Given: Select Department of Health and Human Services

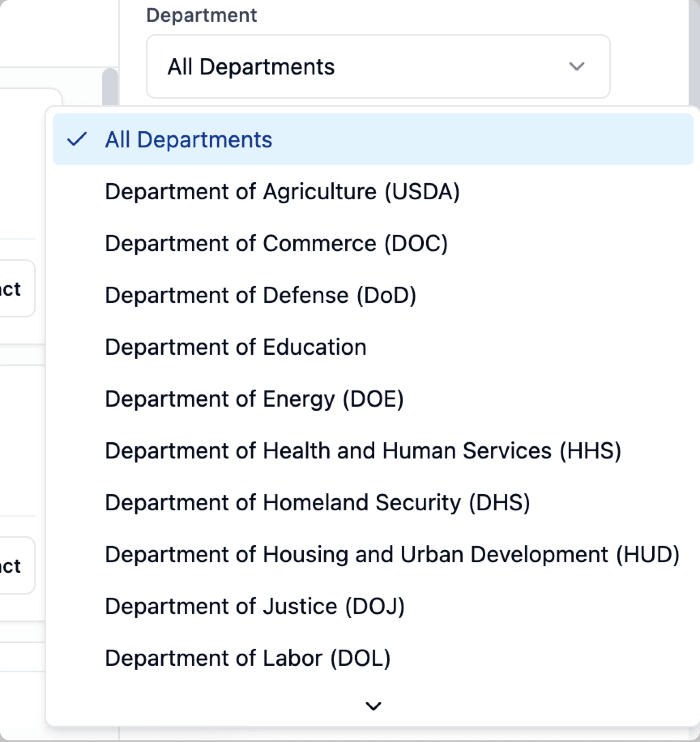Looking at the screenshot, I should pos(363,451).
